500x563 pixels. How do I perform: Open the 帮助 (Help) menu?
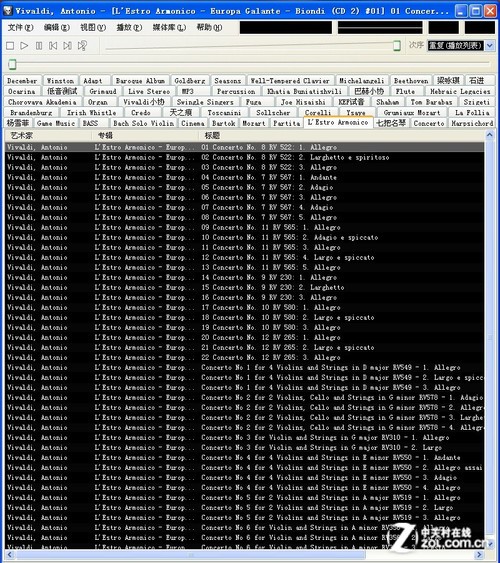click(209, 27)
